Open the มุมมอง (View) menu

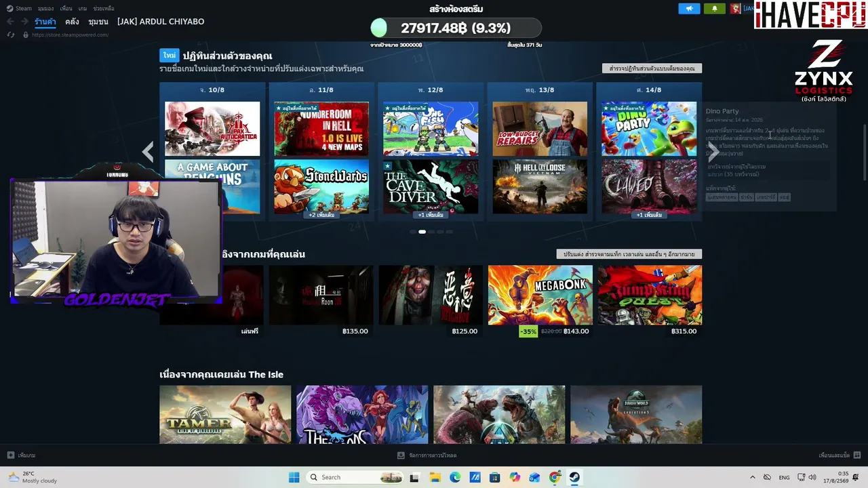tap(45, 9)
